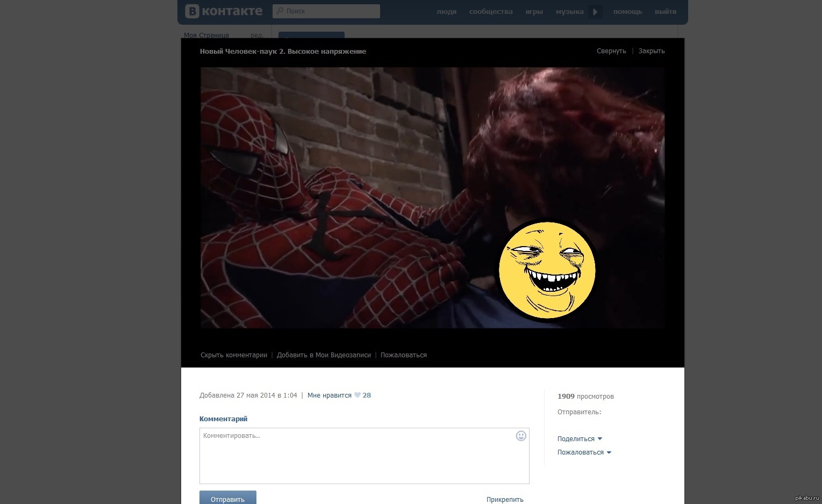
Task: Click the Комментировать text field
Action: (x=355, y=456)
